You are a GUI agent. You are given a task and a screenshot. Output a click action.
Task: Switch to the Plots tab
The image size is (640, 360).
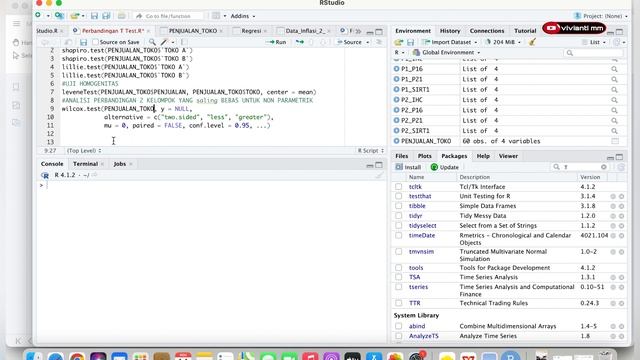424,156
